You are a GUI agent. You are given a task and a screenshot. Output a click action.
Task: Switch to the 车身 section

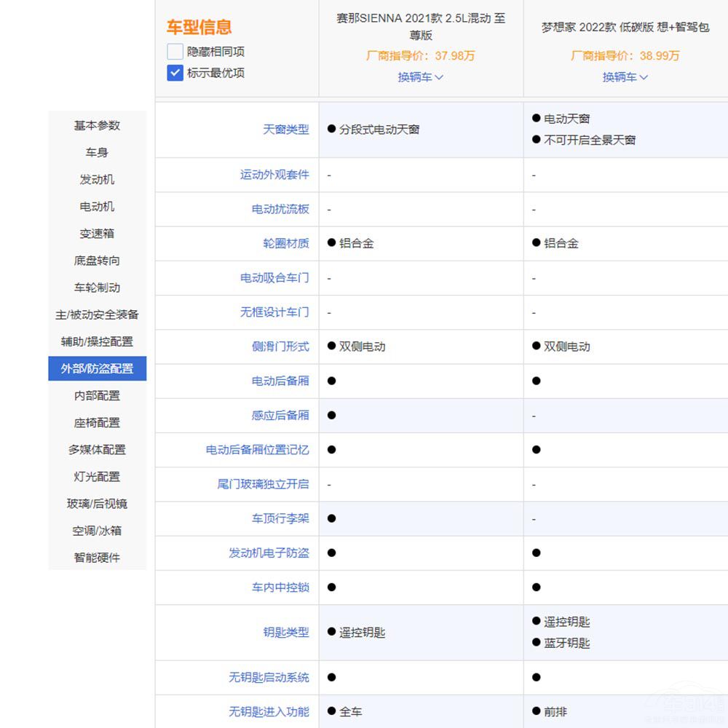click(97, 152)
